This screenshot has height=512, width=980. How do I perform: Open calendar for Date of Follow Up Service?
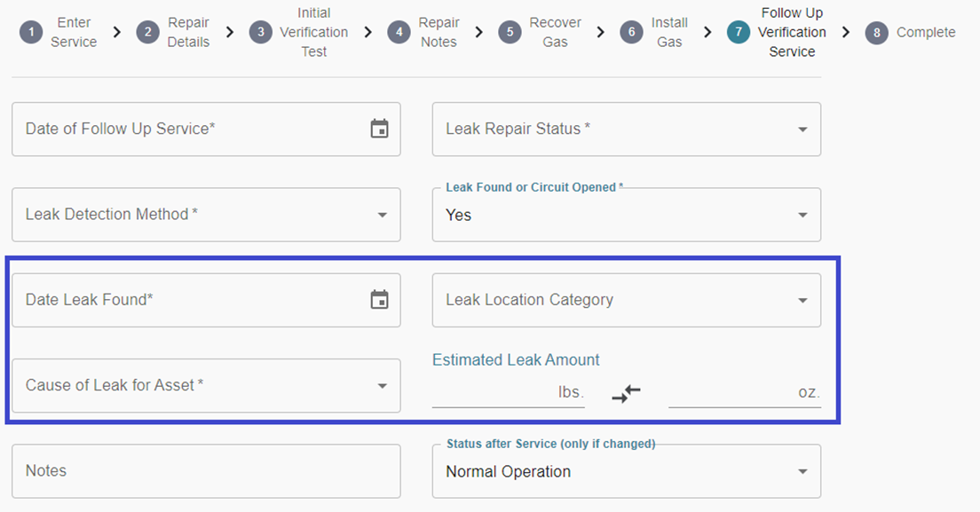[x=379, y=129]
